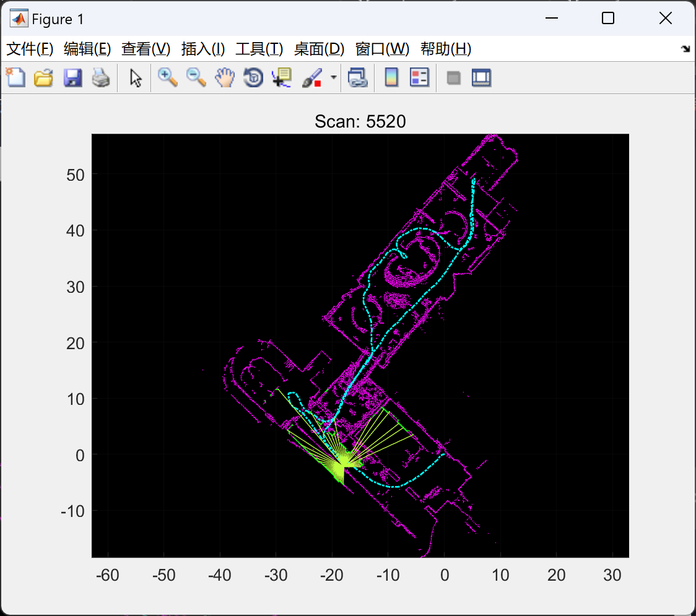The height and width of the screenshot is (616, 696).
Task: Click the x-axis tick label -60
Action: [x=107, y=575]
